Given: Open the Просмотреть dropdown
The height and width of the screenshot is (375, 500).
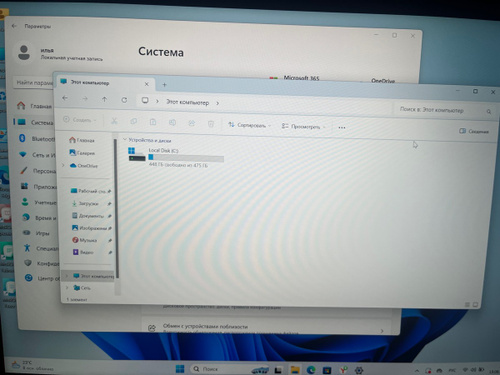Looking at the screenshot, I should pyautogui.click(x=303, y=127).
